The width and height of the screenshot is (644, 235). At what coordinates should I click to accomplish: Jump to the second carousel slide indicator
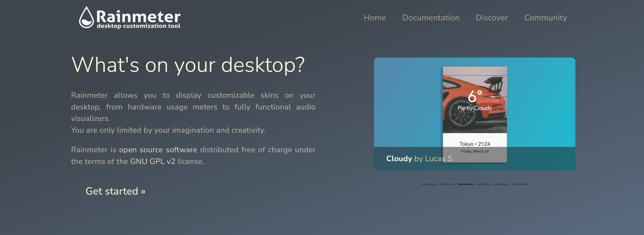pyautogui.click(x=447, y=184)
